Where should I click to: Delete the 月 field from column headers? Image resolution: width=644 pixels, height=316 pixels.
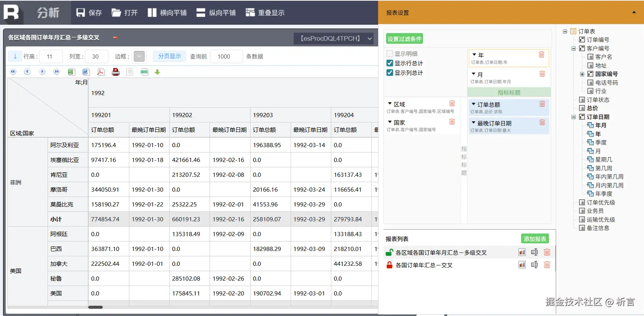point(542,74)
